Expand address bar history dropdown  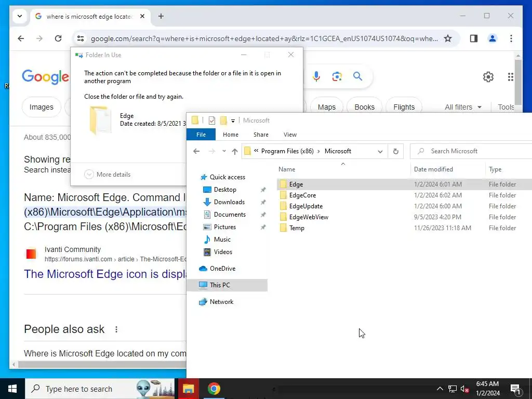[x=380, y=152]
